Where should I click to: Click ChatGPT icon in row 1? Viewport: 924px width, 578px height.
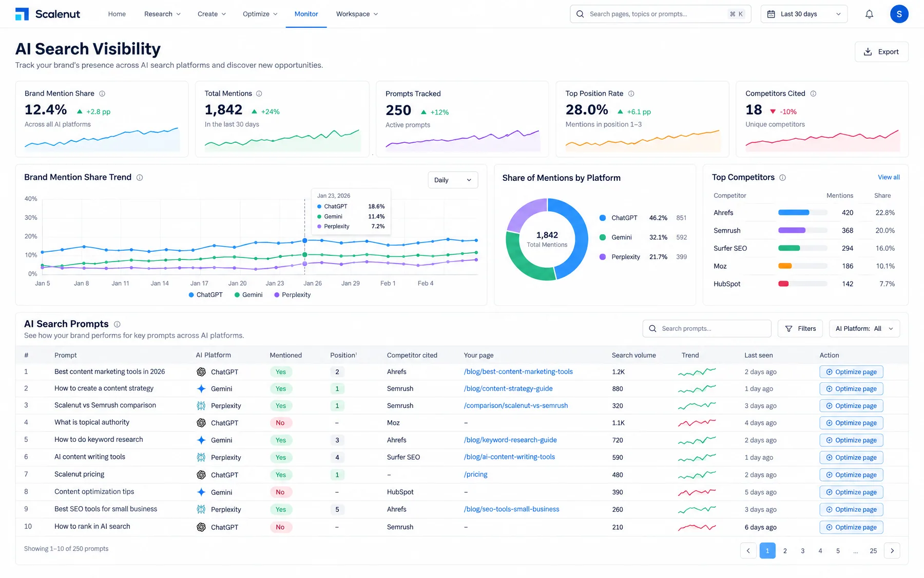tap(201, 372)
